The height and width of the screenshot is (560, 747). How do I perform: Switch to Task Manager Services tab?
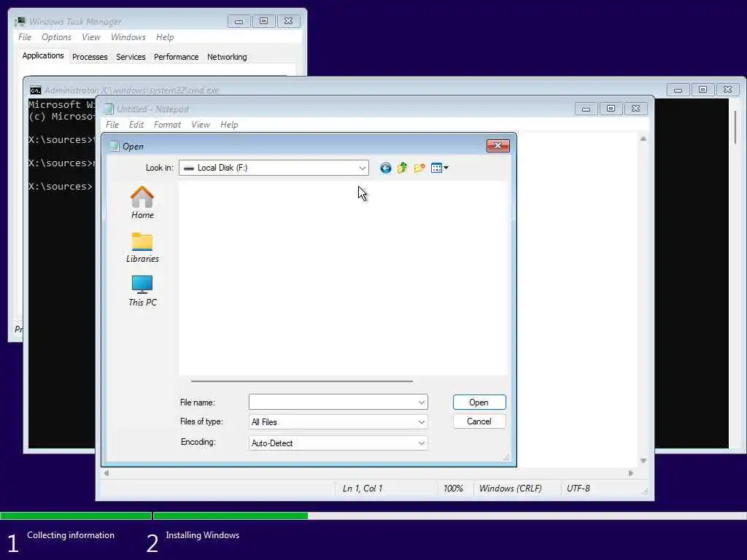click(x=131, y=57)
